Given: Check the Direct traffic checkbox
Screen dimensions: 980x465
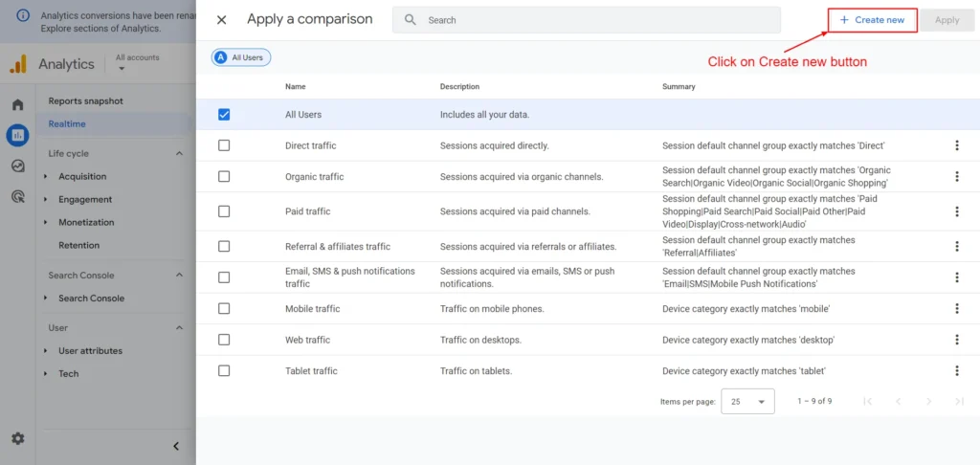Looking at the screenshot, I should [x=224, y=145].
